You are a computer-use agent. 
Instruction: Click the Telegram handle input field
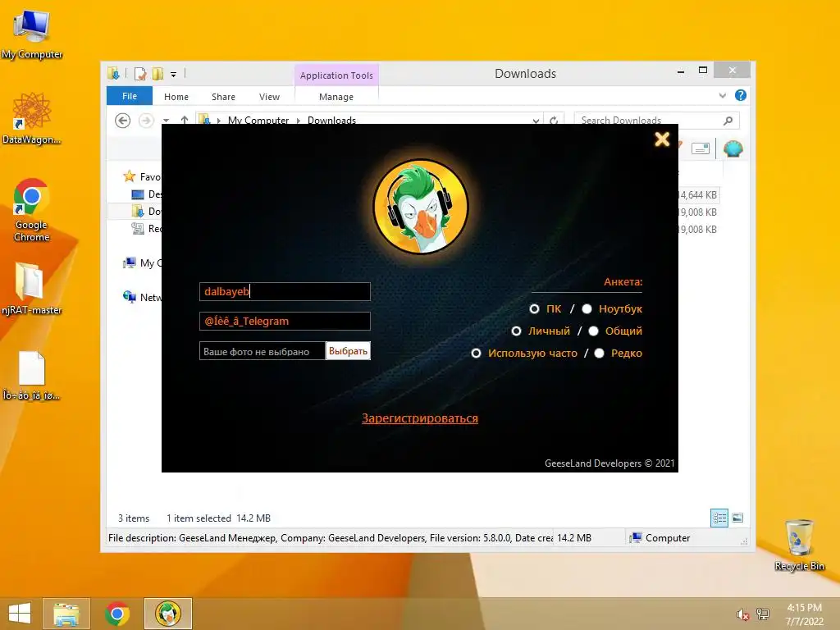285,321
